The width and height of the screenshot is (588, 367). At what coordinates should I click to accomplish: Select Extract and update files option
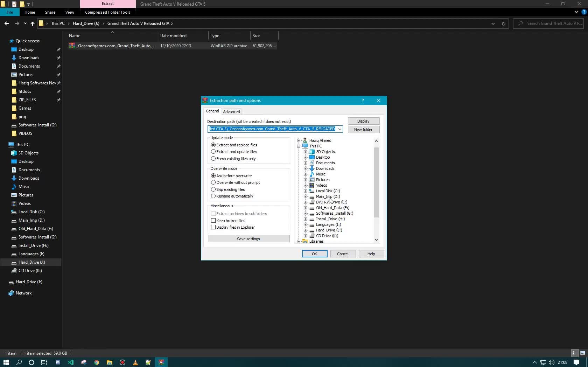213,152
